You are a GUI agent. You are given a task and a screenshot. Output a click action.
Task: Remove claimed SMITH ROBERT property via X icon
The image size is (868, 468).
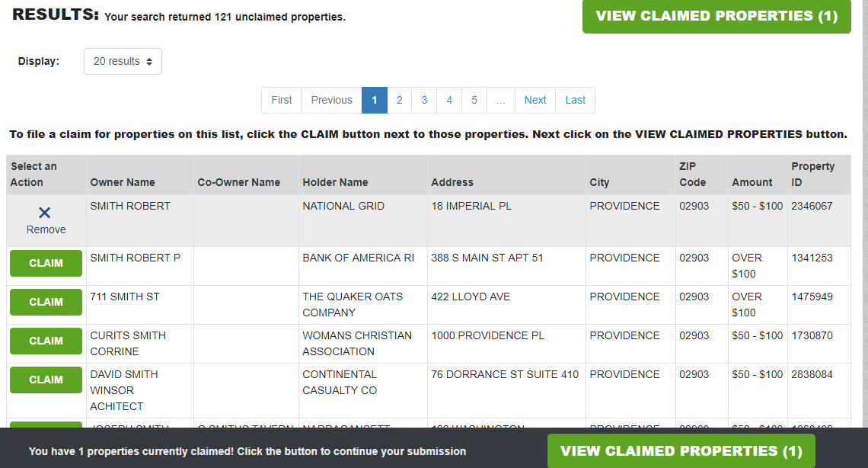45,214
